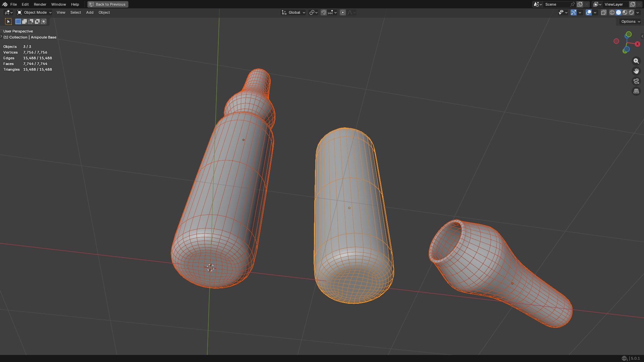This screenshot has width=644, height=362.
Task: Open the overlays settings dropdown
Action: click(595, 12)
